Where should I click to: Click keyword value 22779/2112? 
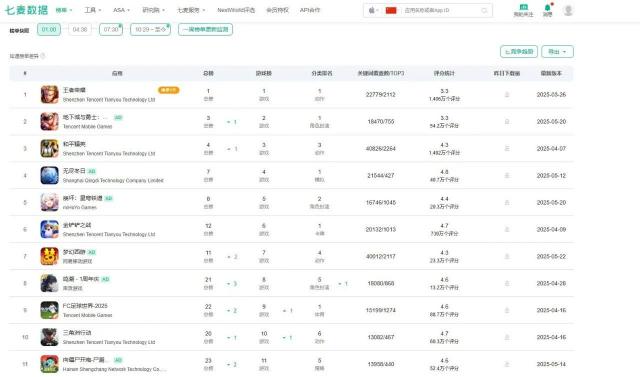380,95
